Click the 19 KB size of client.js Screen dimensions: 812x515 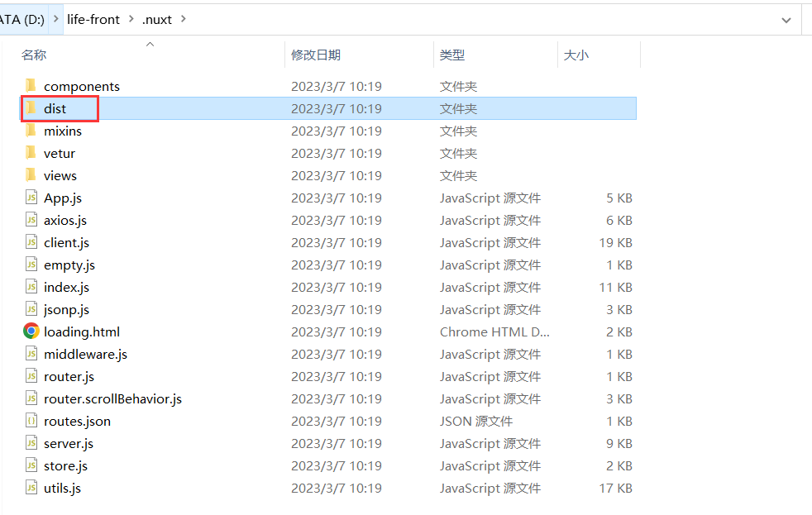[615, 243]
